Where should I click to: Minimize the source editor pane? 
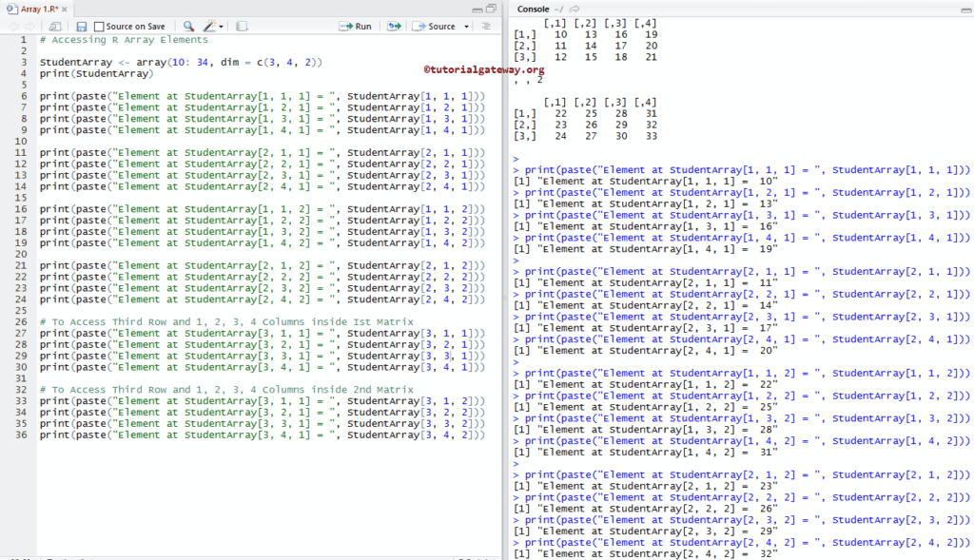tap(477, 10)
